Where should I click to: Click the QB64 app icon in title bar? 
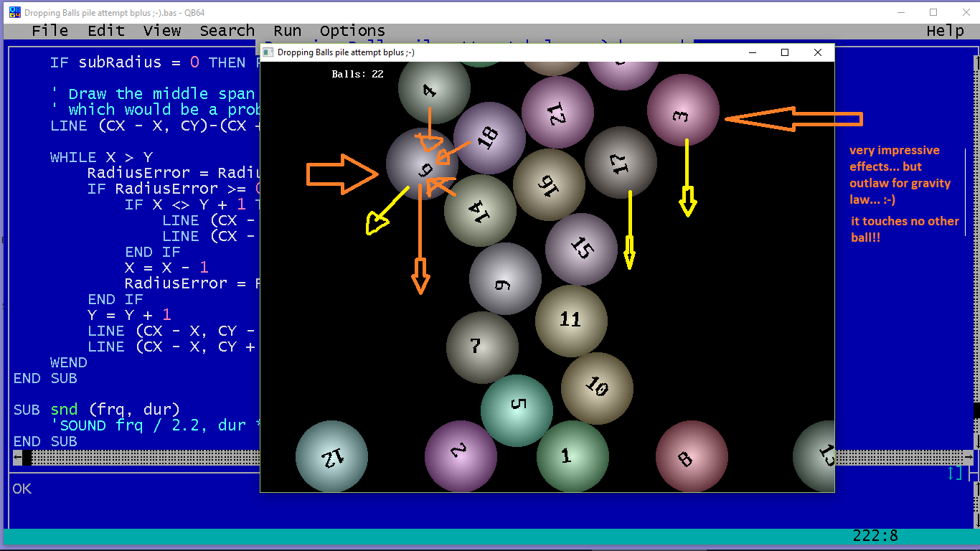coord(14,12)
